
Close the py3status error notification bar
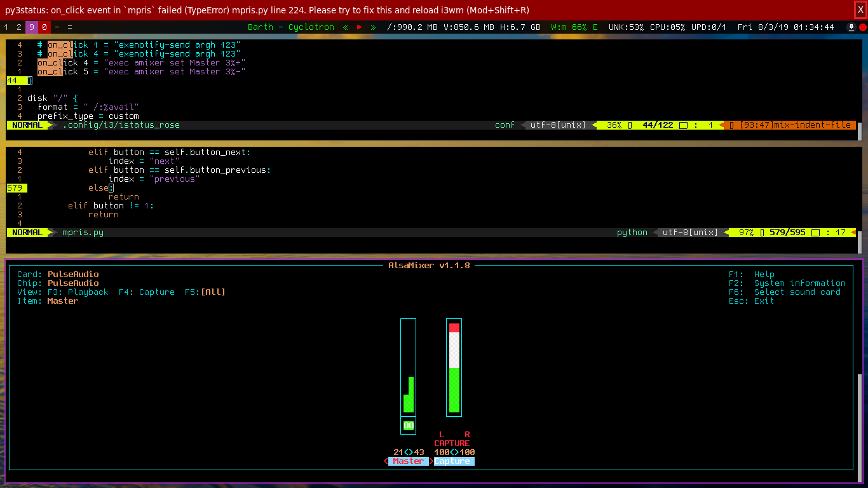[x=861, y=10]
